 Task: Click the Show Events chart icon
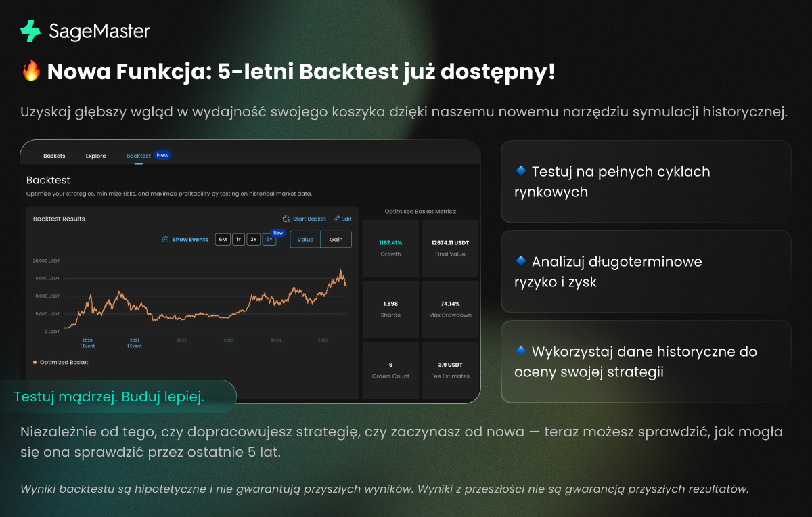(166, 240)
